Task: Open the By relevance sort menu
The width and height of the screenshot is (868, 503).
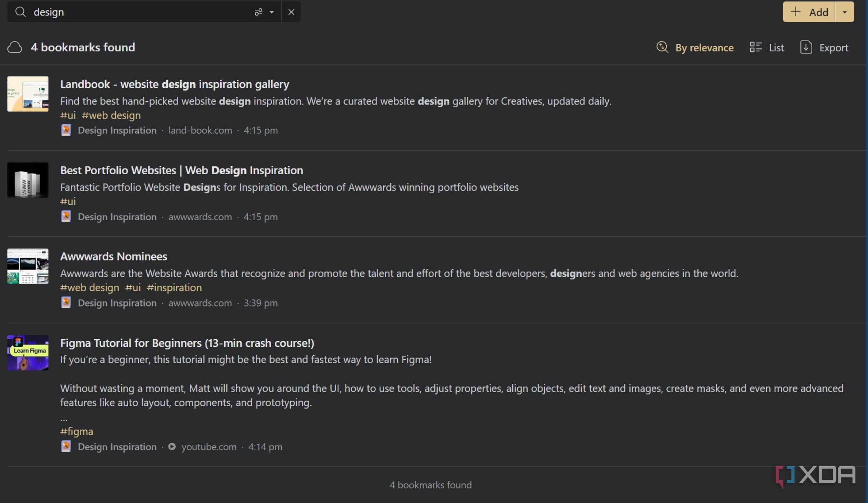Action: [695, 47]
